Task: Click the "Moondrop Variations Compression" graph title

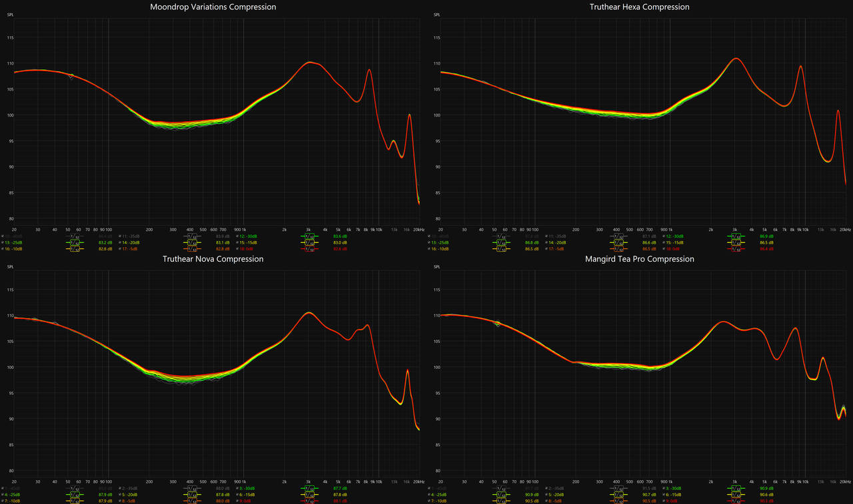Action: pos(213,7)
